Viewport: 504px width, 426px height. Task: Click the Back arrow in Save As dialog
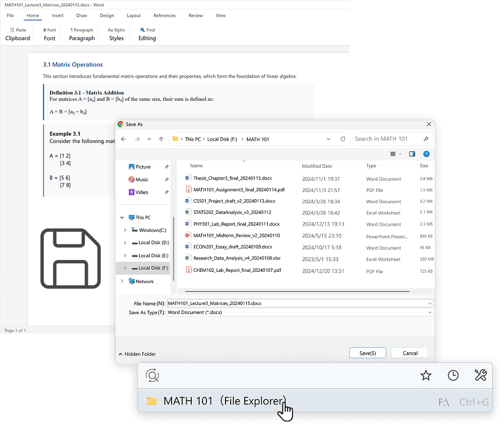[x=123, y=139]
